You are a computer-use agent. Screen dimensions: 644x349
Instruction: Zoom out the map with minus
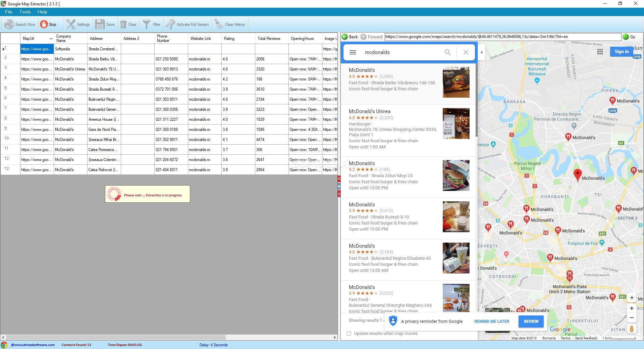pos(632,317)
